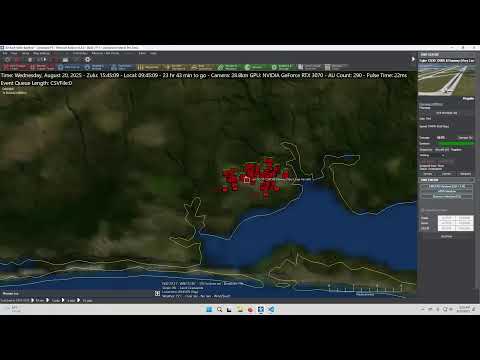The width and height of the screenshot is (480, 360).
Task: Open the red round app icon on taskbar
Action: [x=250, y=310]
